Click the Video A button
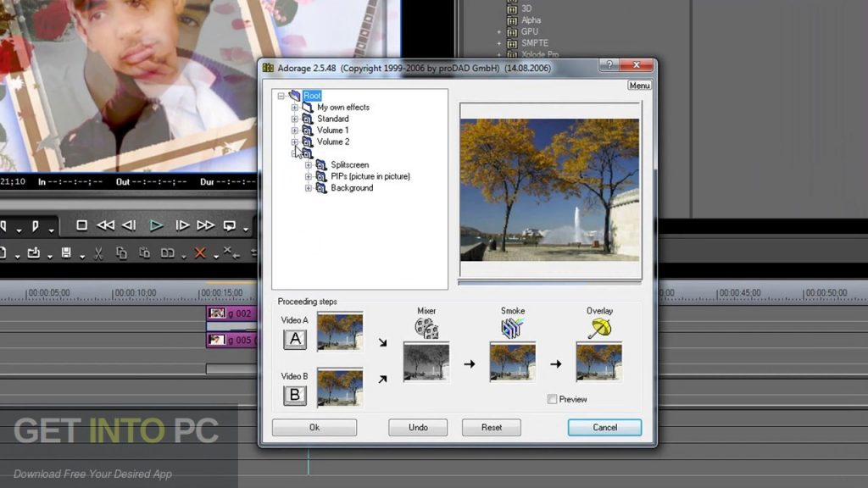This screenshot has width=868, height=488. coord(295,339)
